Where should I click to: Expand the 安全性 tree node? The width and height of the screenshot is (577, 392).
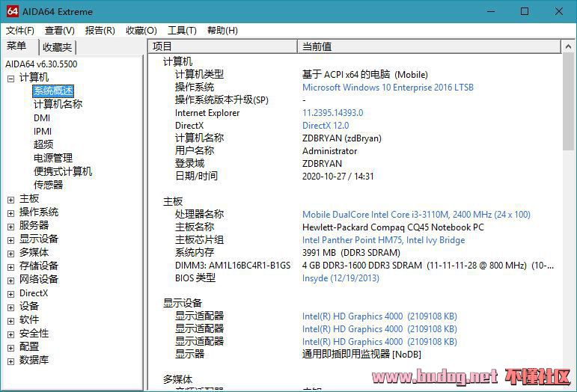pyautogui.click(x=11, y=334)
